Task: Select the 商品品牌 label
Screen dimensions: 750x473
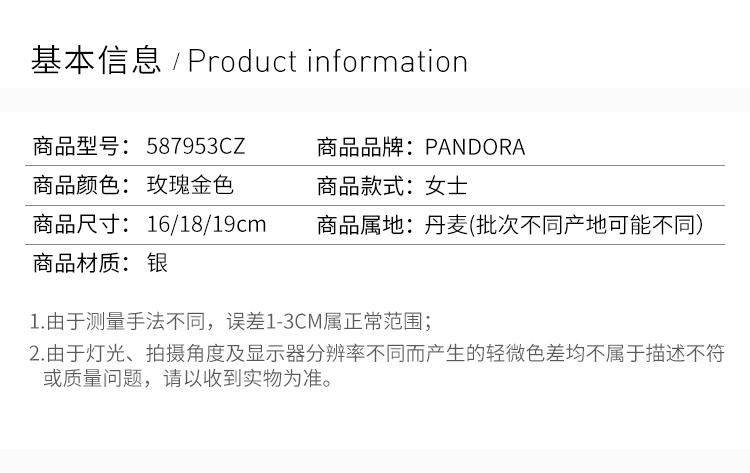Action: point(366,148)
